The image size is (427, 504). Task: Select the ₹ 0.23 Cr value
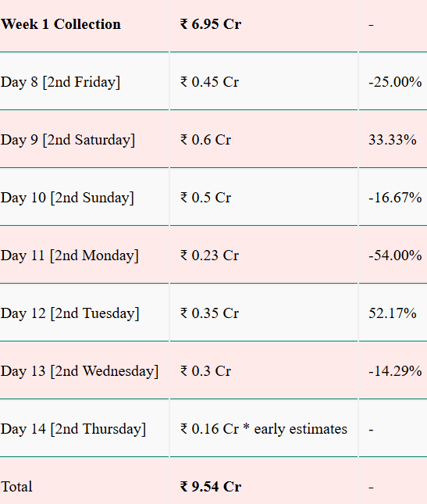pos(209,256)
